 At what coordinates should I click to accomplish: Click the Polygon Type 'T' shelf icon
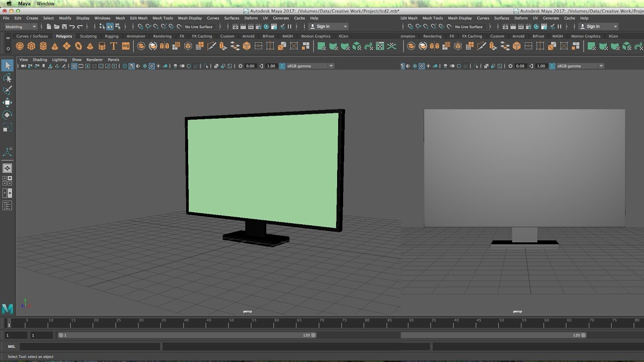pos(114,46)
